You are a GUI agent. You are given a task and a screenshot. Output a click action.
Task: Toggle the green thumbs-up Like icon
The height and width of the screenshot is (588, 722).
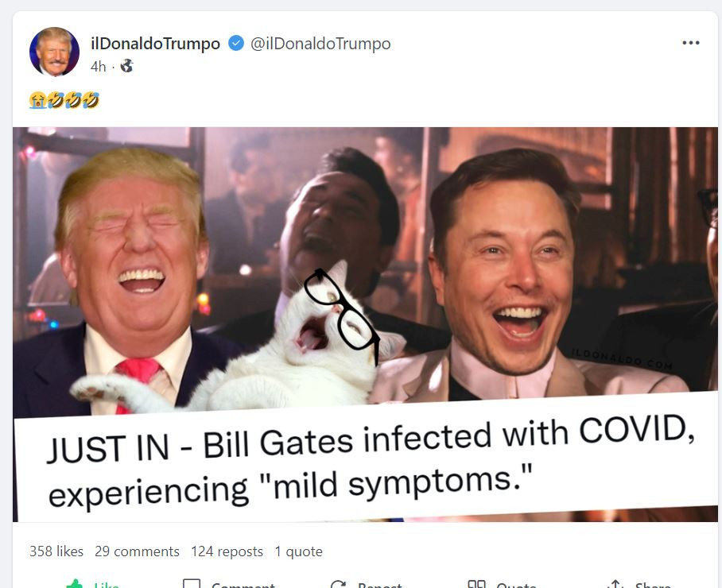coord(75,584)
